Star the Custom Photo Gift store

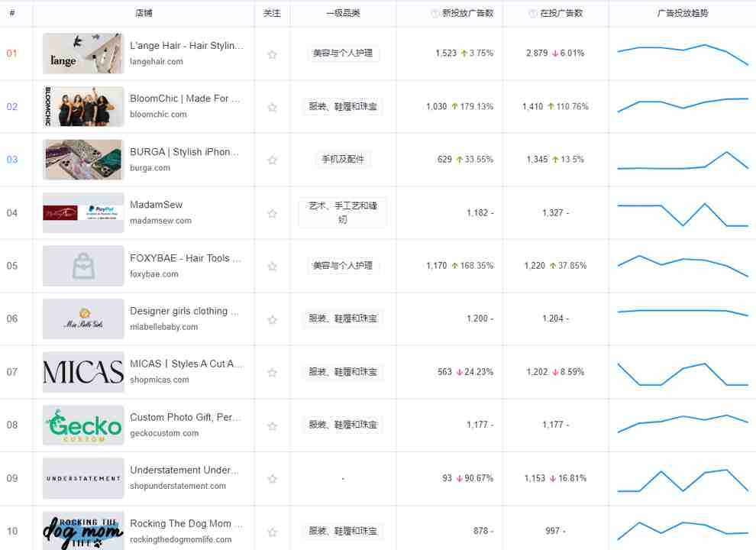point(272,426)
